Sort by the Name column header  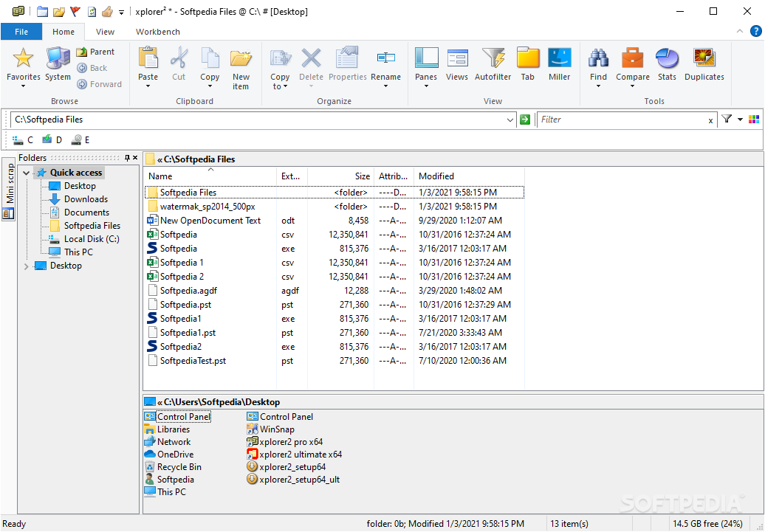210,176
